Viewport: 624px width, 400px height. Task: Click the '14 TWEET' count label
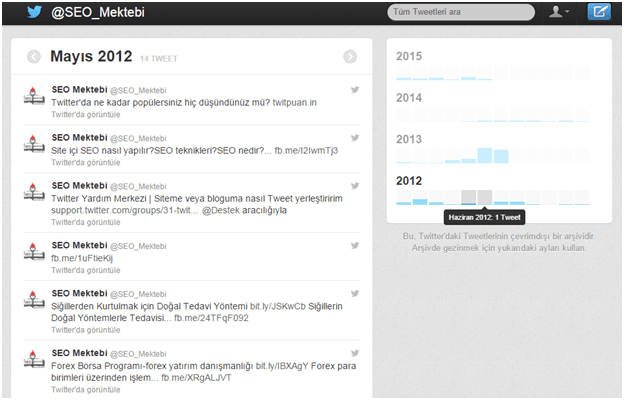[x=158, y=59]
